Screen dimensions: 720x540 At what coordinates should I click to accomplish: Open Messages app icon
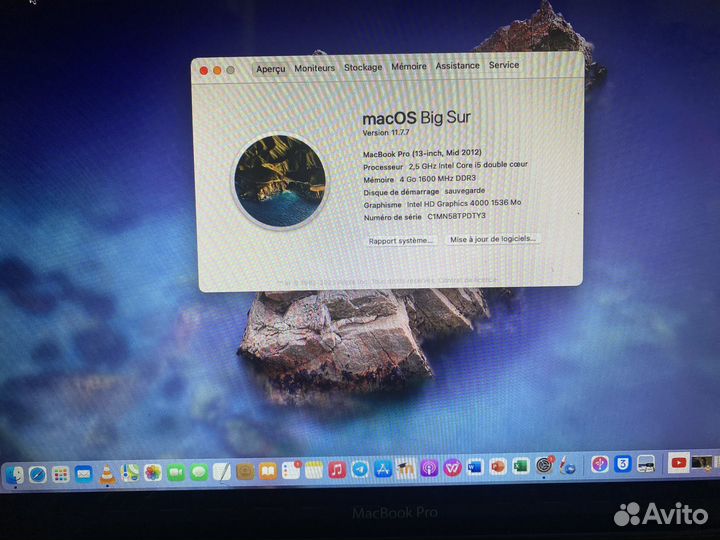[199, 472]
